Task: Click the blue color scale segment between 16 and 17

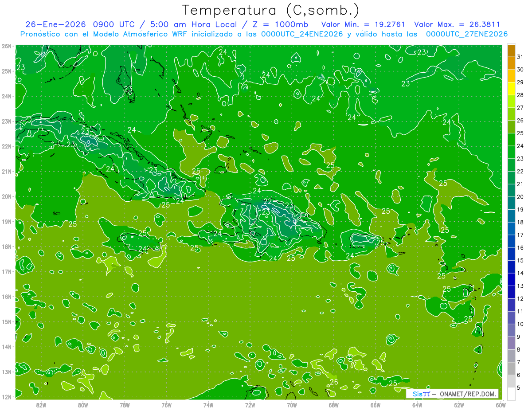Action: pyautogui.click(x=511, y=241)
